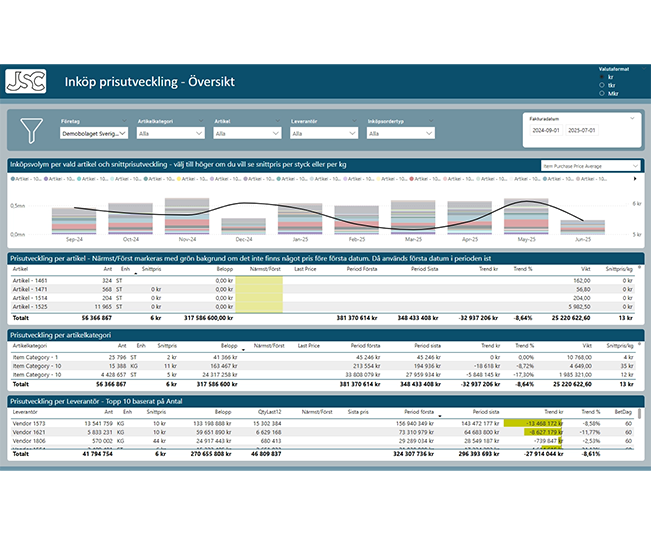Image resolution: width=651 pixels, height=535 pixels.
Task: Sort category table by Belopp column
Action: tap(229, 346)
